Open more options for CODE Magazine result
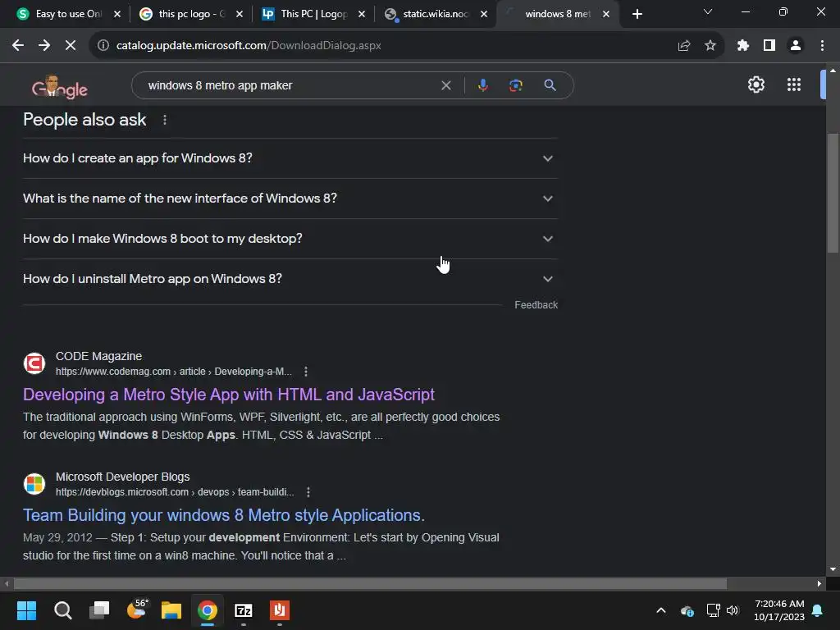Screen dimensions: 840x630 click(305, 372)
